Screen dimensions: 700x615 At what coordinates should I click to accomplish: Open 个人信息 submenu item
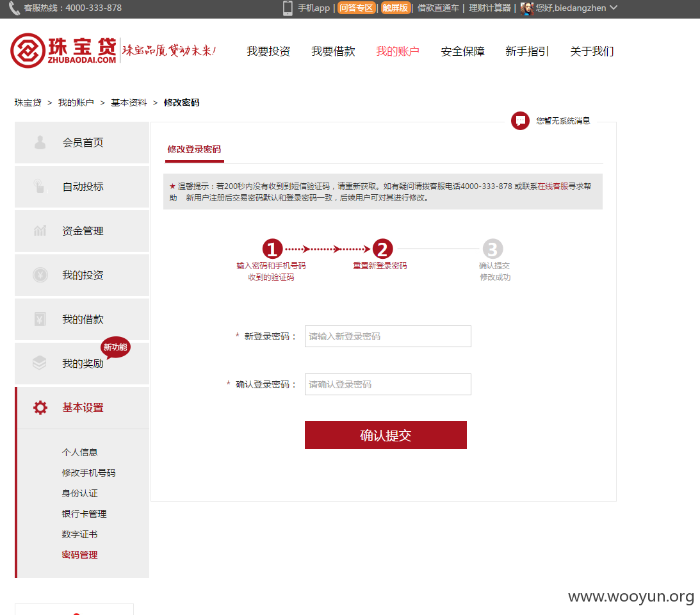(79, 452)
